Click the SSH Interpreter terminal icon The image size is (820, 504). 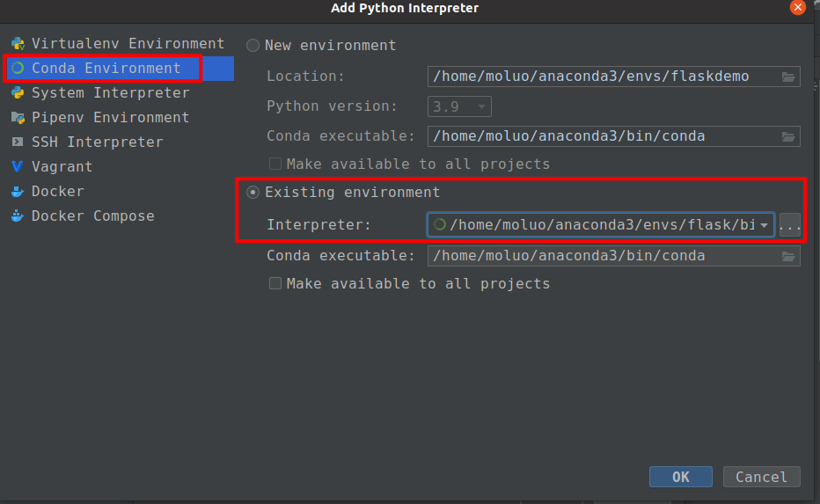18,142
